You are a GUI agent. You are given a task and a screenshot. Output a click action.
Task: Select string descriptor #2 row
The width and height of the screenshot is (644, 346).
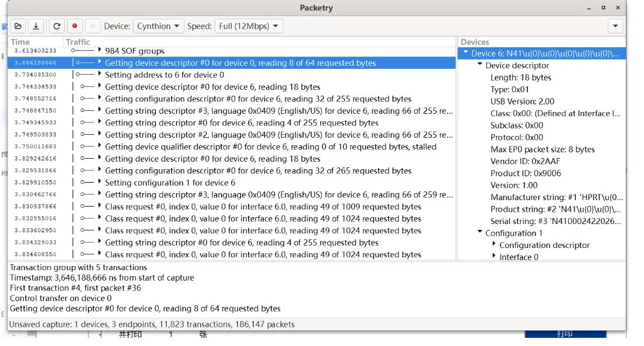tap(232, 134)
